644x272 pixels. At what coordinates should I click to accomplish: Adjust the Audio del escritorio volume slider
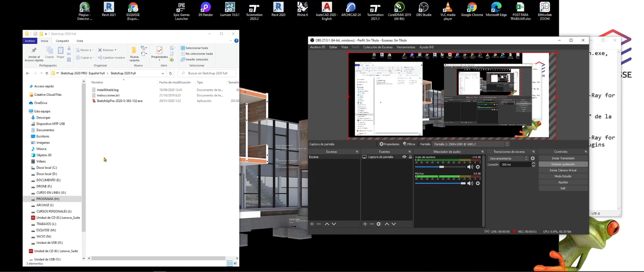[441, 167]
